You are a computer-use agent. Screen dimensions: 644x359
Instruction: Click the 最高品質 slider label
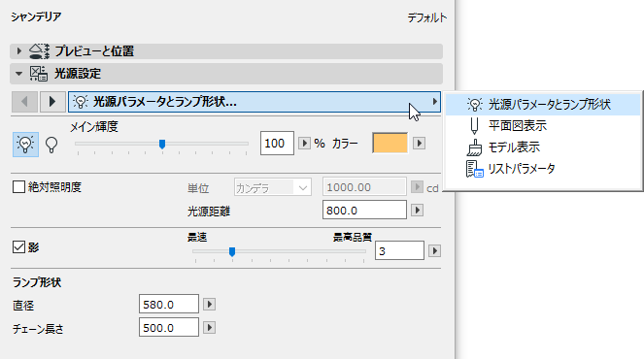click(x=353, y=237)
